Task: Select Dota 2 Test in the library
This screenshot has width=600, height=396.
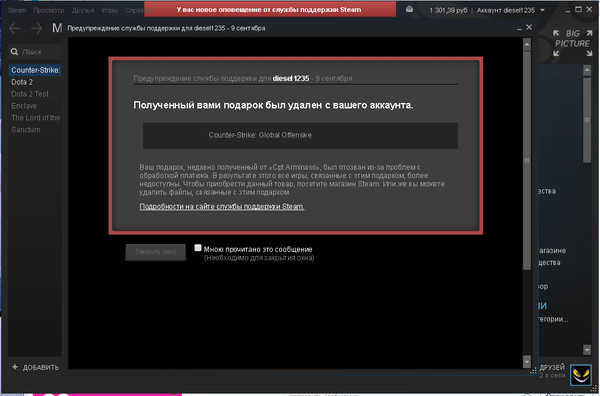Action: click(x=30, y=94)
